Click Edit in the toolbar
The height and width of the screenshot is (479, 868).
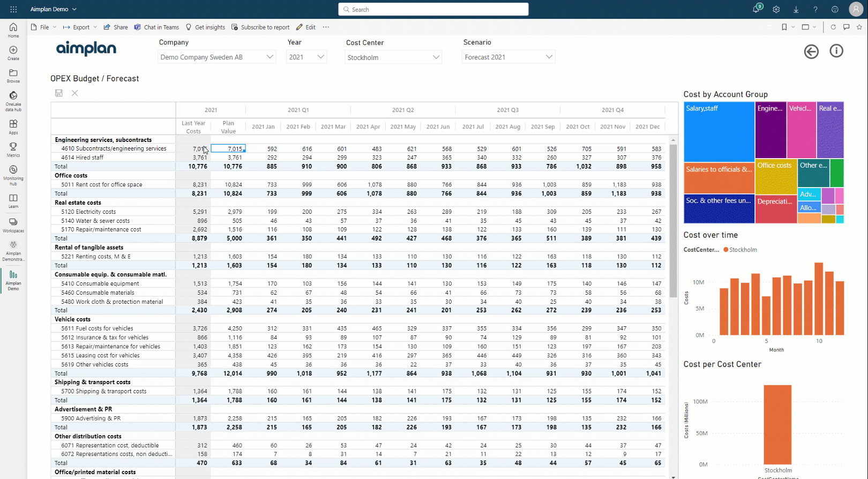[306, 27]
